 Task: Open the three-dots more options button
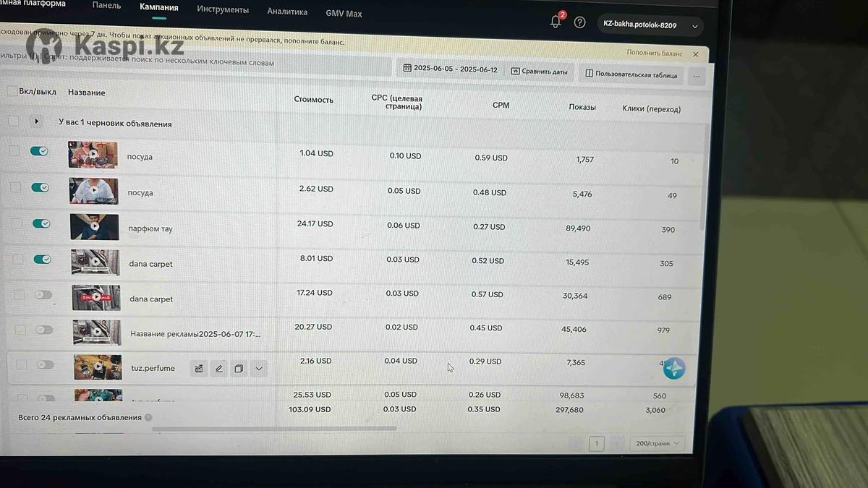click(697, 76)
